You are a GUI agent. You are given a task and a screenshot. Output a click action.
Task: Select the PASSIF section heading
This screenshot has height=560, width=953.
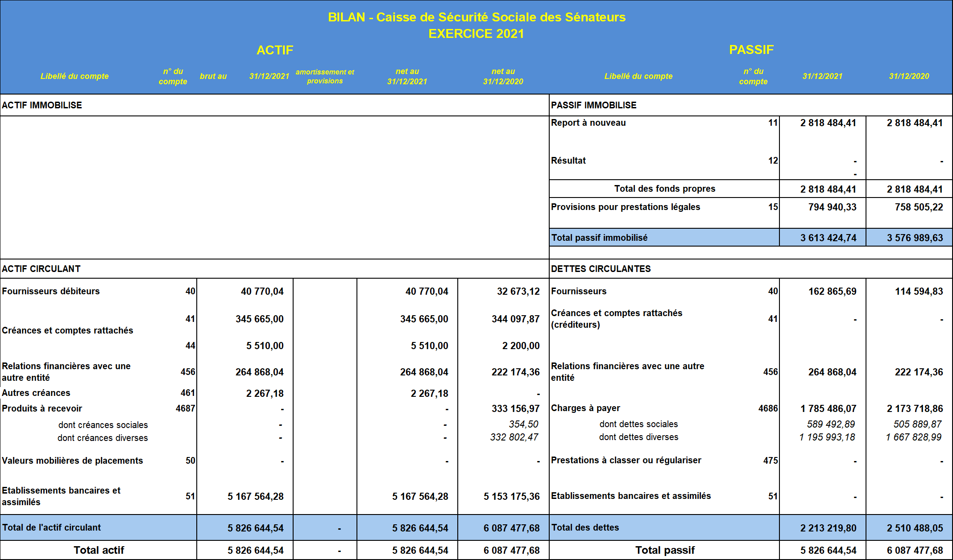coord(751,49)
